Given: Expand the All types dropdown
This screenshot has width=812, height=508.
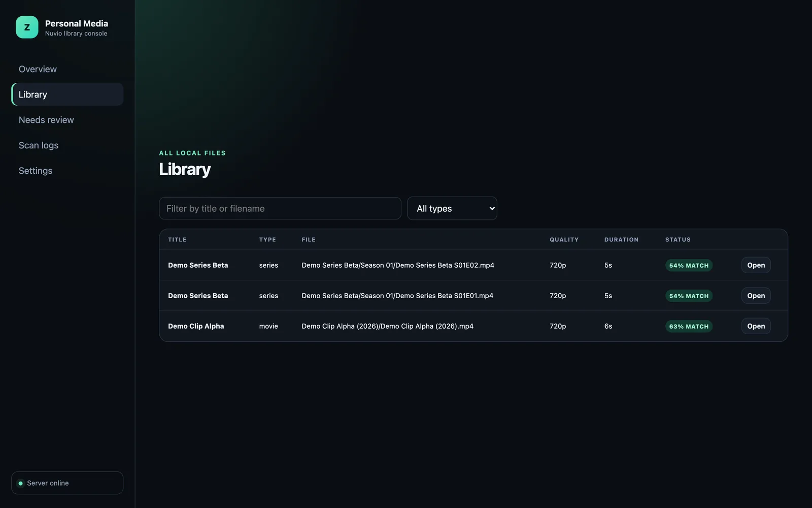Looking at the screenshot, I should pyautogui.click(x=452, y=208).
